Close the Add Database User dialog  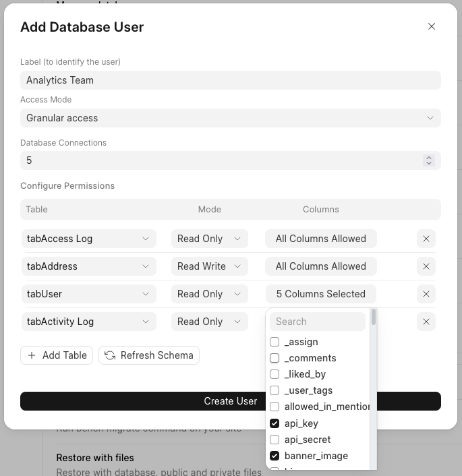pyautogui.click(x=432, y=26)
